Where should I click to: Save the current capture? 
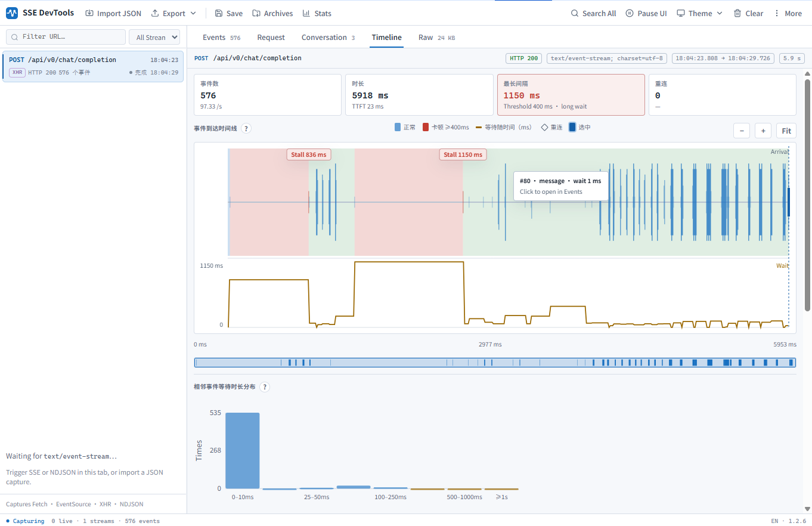[228, 13]
